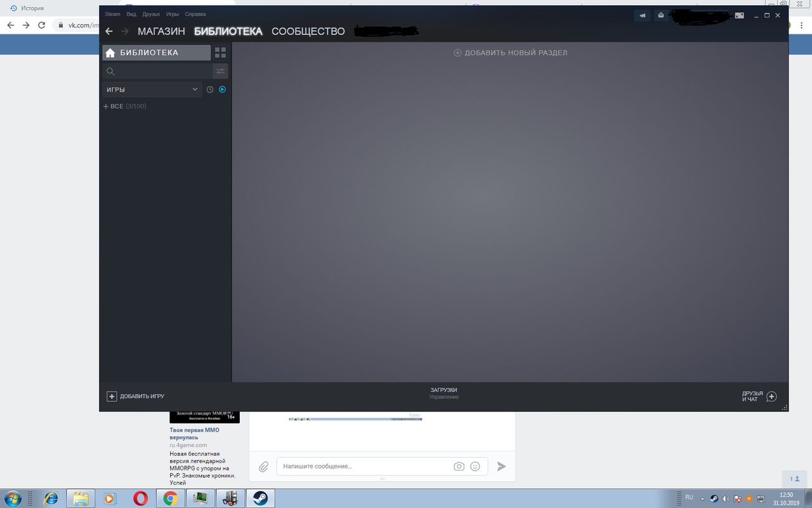Open ЗАГРУЗКИ downloads management
This screenshot has width=812, height=508.
pos(443,393)
